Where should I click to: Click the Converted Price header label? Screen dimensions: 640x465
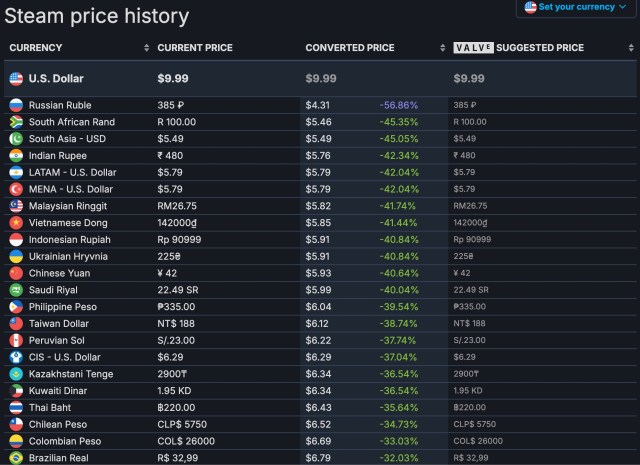pos(350,48)
